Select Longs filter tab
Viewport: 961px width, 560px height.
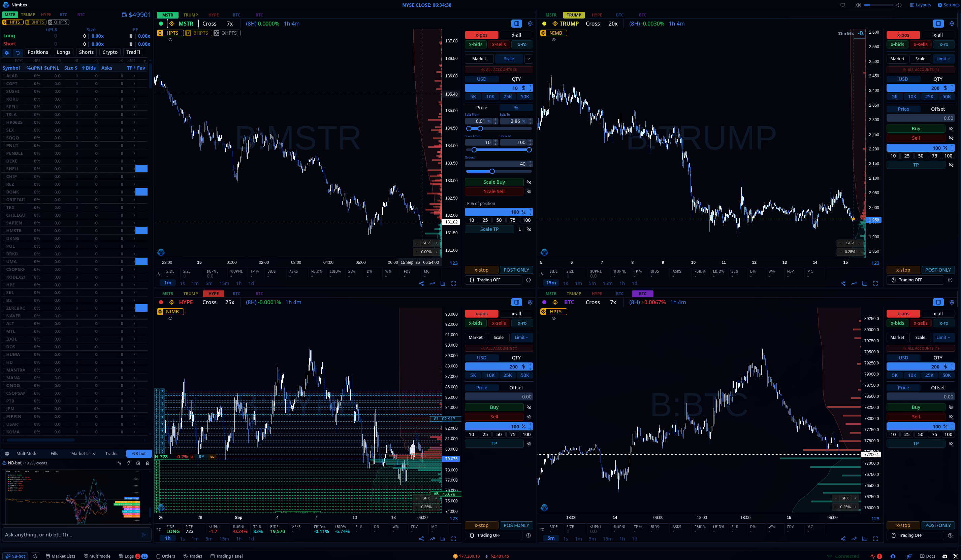click(x=64, y=53)
